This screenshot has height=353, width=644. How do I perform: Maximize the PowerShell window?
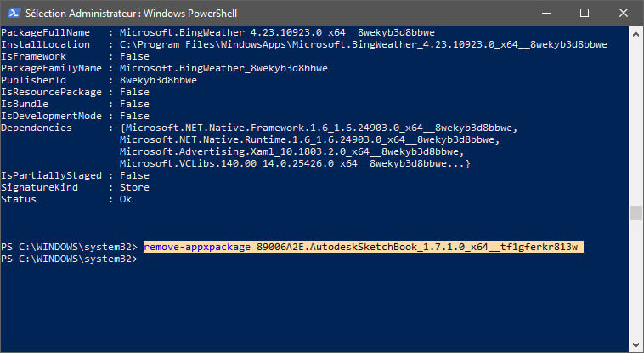click(585, 13)
